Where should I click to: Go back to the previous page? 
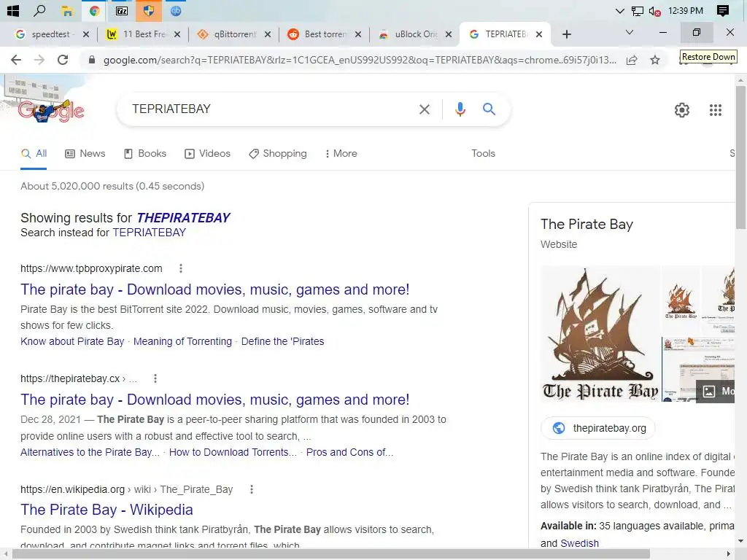[x=16, y=60]
